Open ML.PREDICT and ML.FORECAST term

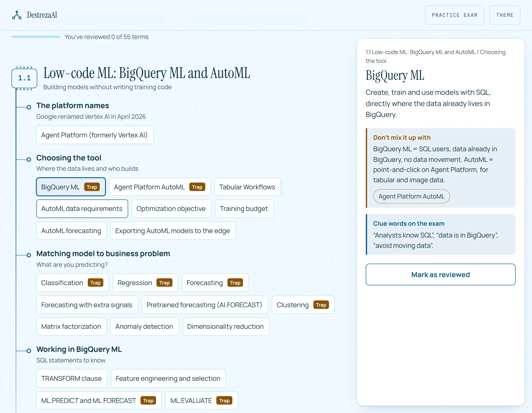[99, 401]
